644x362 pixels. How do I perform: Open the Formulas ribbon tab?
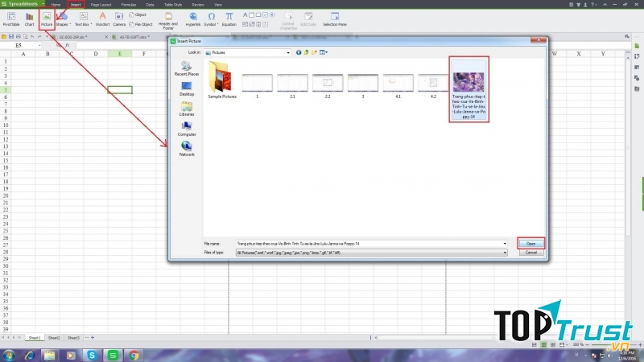[127, 4]
